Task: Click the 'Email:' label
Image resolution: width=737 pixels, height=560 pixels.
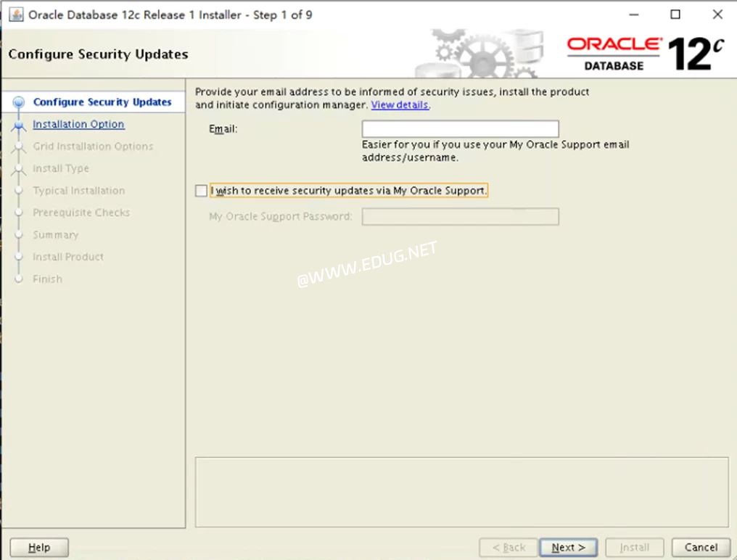Action: [x=223, y=129]
